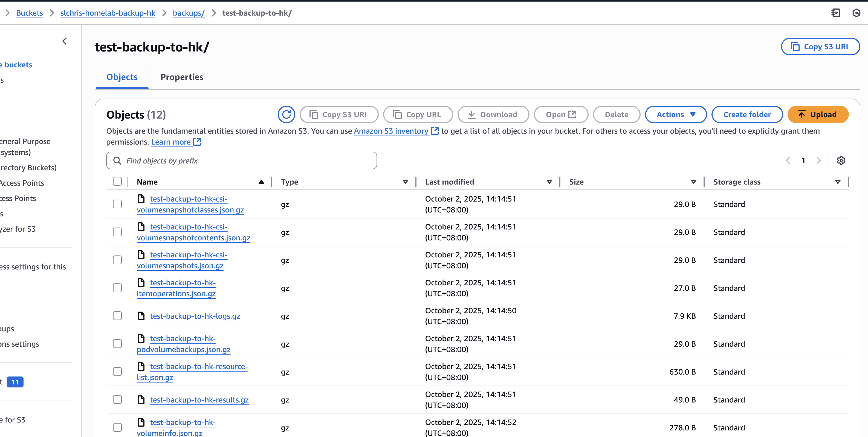Open the Type column filter dropdown arrow
The image size is (868, 437).
pos(405,182)
